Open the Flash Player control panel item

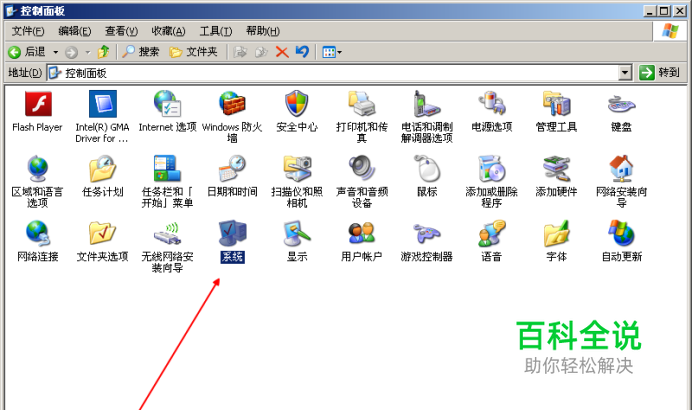(38, 104)
